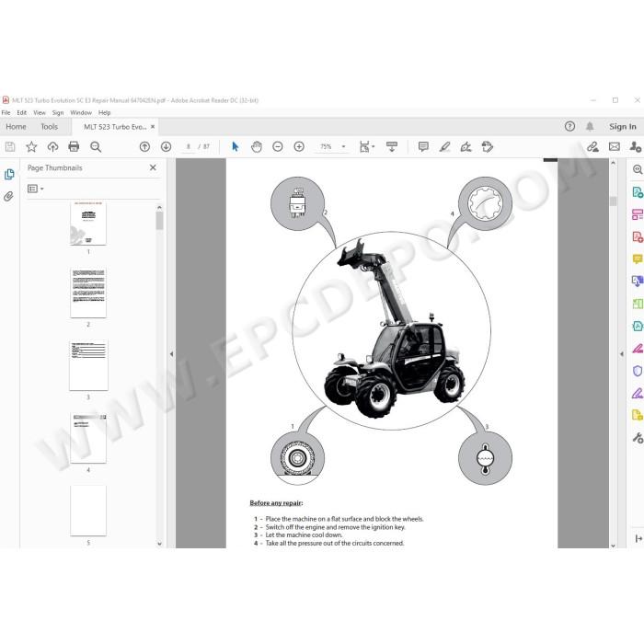
Task: Open the Window menu
Action: point(81,112)
